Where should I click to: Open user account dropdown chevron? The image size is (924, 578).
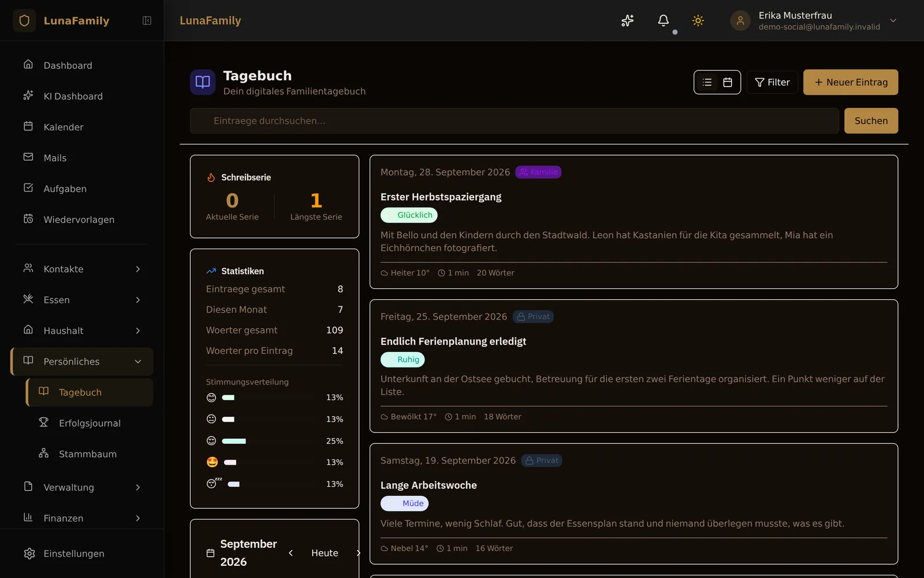[893, 21]
